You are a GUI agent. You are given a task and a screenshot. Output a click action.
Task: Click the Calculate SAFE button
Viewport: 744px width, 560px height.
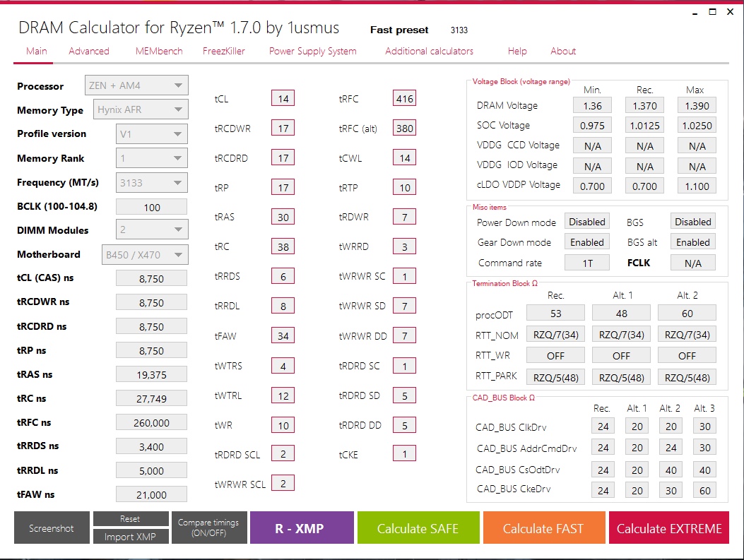click(x=418, y=528)
